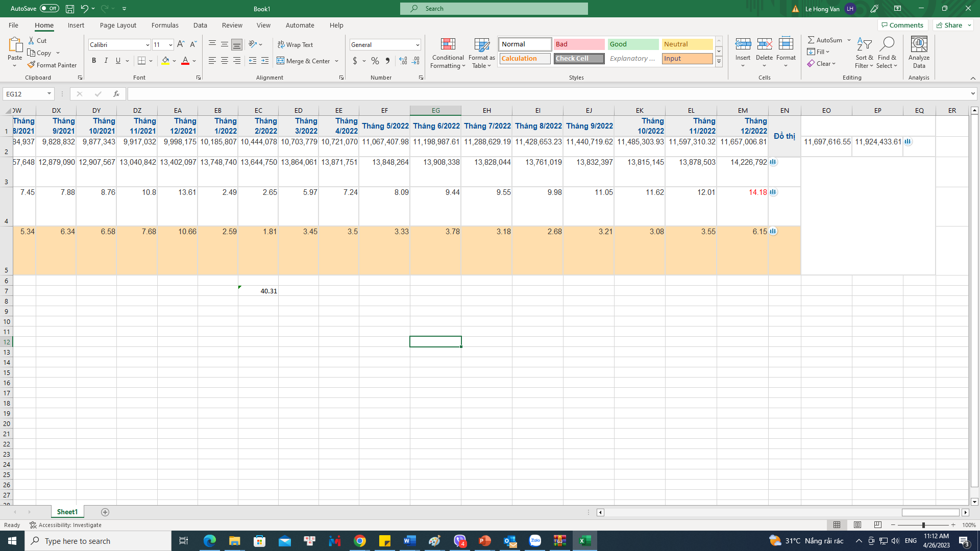The height and width of the screenshot is (551, 980).
Task: Click the Analyze Data icon
Action: pyautogui.click(x=919, y=53)
